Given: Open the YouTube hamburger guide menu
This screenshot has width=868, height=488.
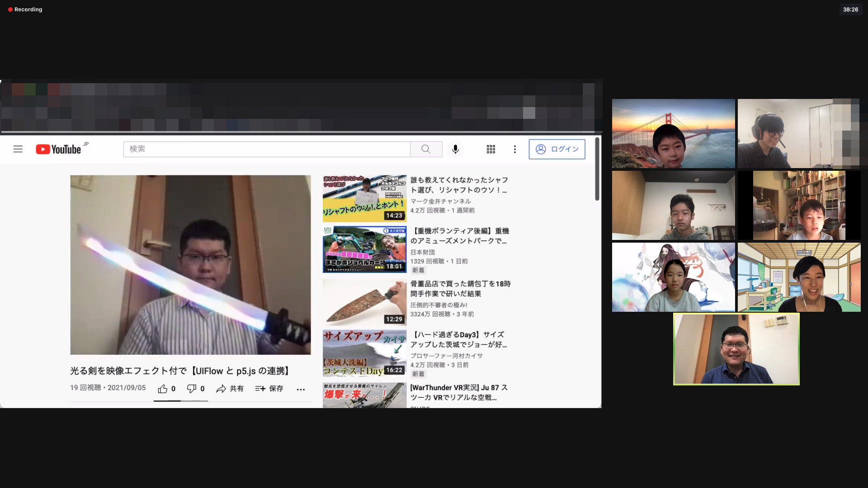Looking at the screenshot, I should click(x=18, y=149).
